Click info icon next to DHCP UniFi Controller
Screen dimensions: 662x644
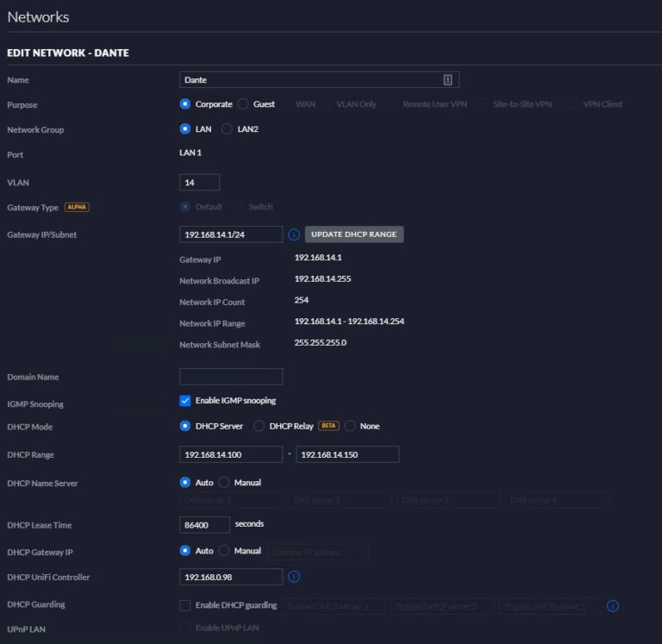pos(293,577)
